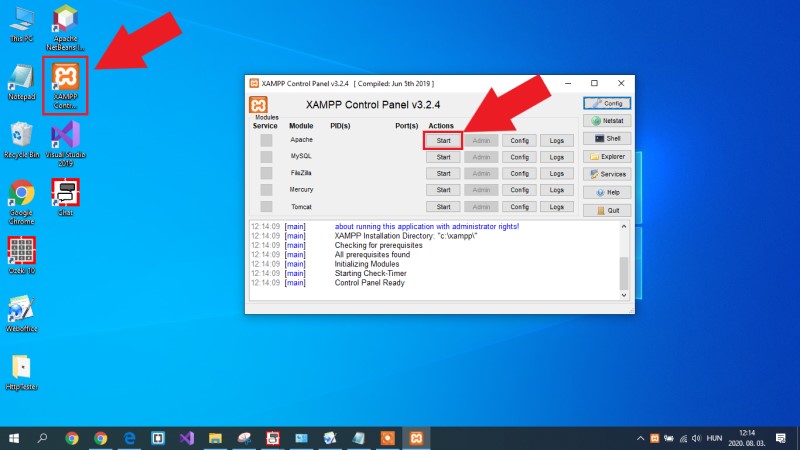The height and width of the screenshot is (450, 800).
Task: Click the log scrollbar down arrow
Action: 623,295
